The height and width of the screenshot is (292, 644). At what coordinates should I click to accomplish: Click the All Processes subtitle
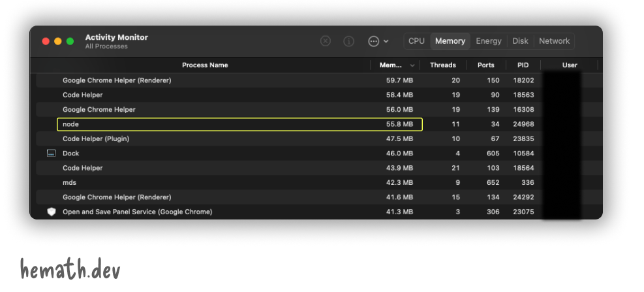(x=106, y=46)
